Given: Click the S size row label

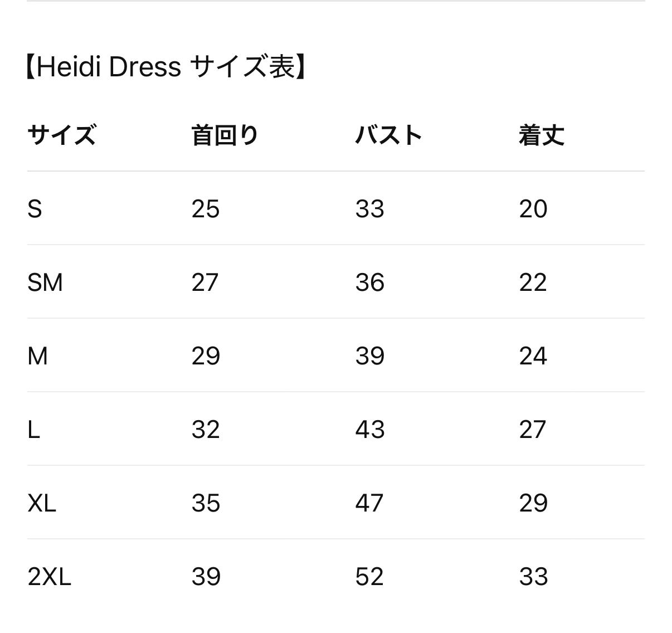Looking at the screenshot, I should (x=35, y=209).
